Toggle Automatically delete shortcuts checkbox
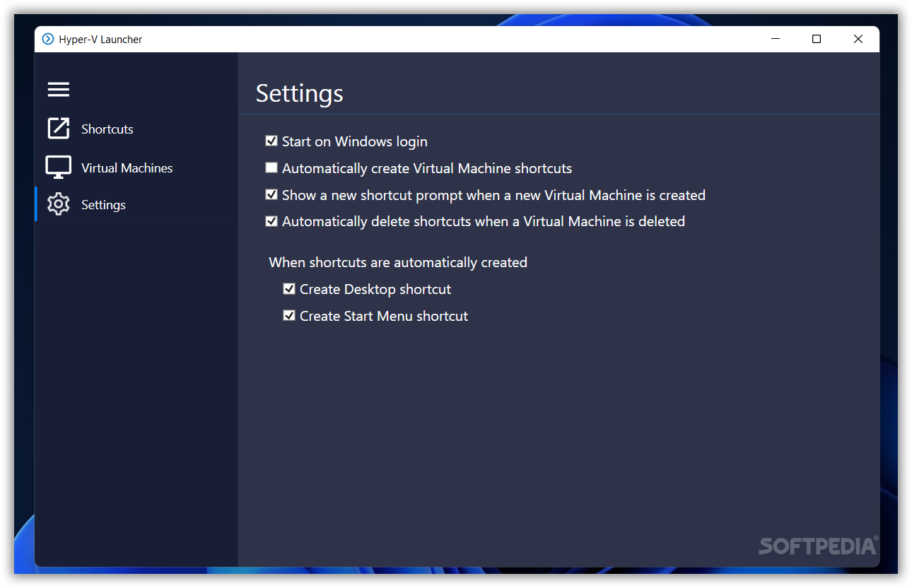 (x=271, y=221)
